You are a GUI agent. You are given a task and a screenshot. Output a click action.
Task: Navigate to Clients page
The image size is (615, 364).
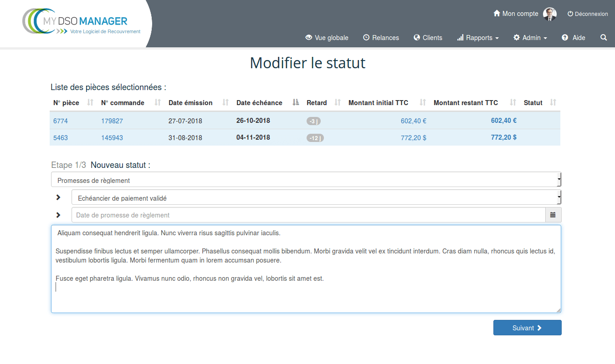(428, 38)
